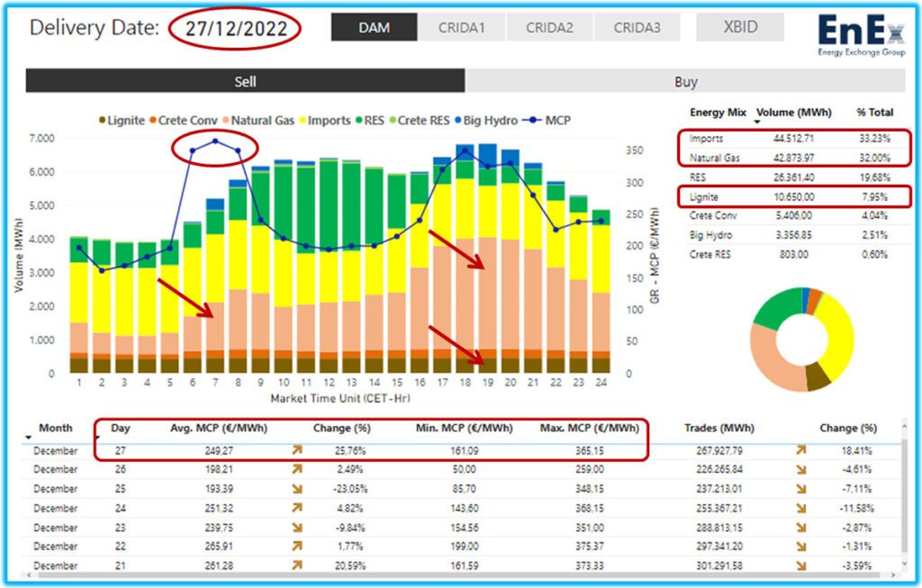
Task: Click the Trades (MWh) column header
Action: 719,428
